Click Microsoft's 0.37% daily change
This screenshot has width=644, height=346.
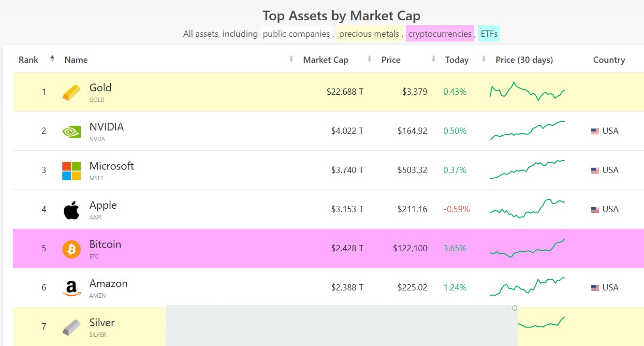click(x=455, y=170)
